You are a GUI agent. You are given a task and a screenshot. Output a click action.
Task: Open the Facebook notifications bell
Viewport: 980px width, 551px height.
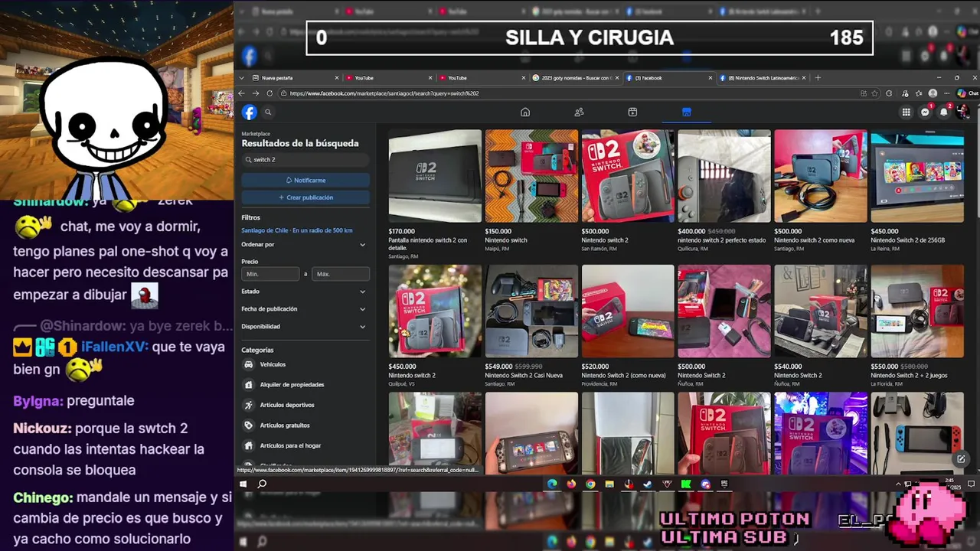pyautogui.click(x=943, y=112)
